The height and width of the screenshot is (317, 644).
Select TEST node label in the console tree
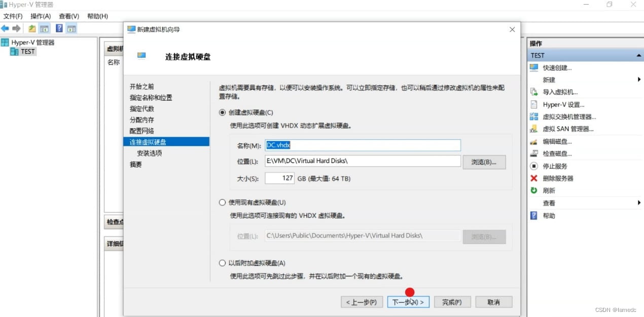(x=28, y=51)
